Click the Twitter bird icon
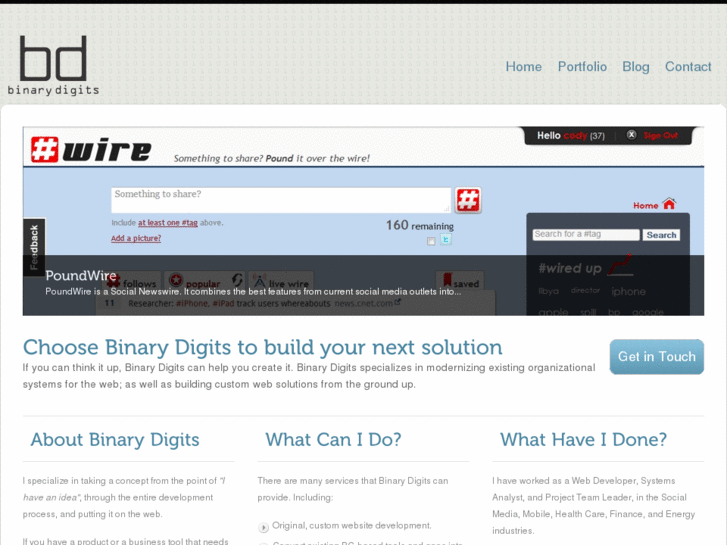The width and height of the screenshot is (727, 545). tap(446, 239)
